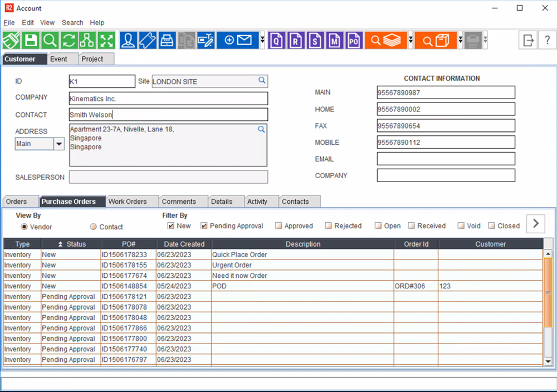
Task: Open the new email envelope tool
Action: pyautogui.click(x=237, y=40)
